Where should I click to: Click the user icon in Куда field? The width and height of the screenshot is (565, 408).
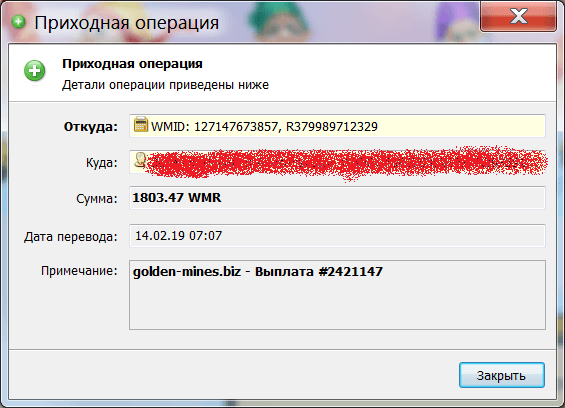pos(140,160)
